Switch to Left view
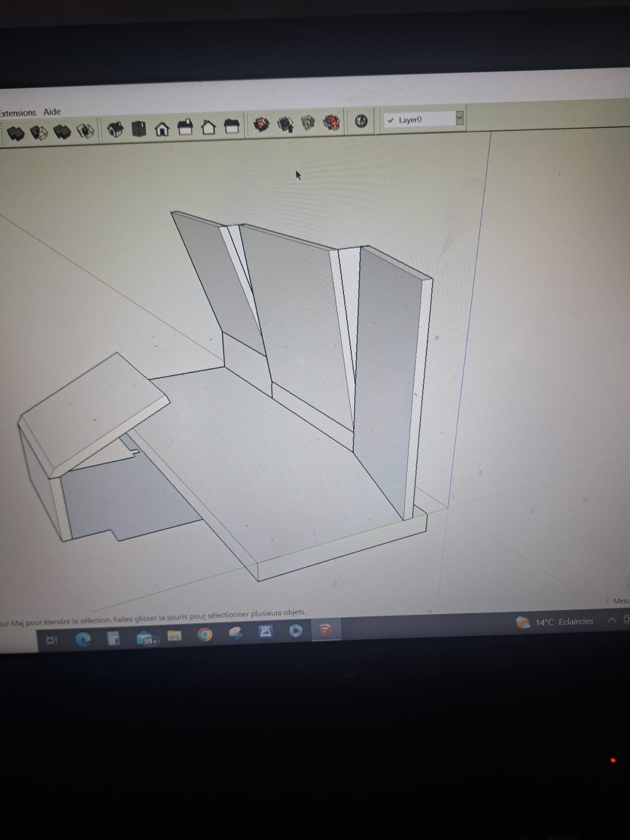The height and width of the screenshot is (840, 630). click(x=232, y=126)
